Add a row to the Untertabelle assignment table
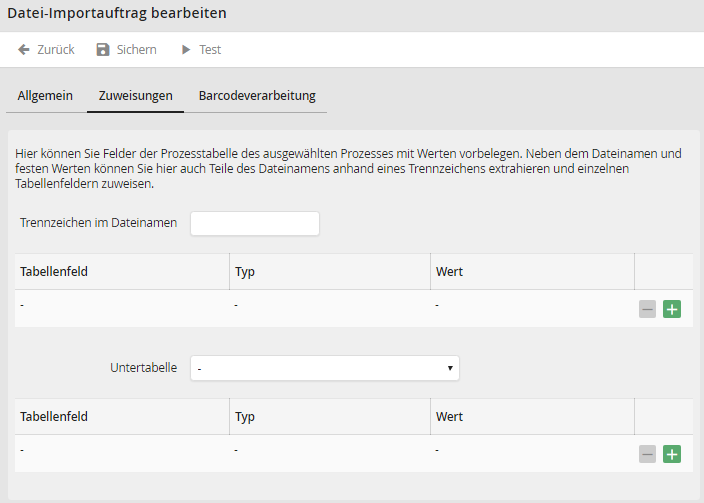The height and width of the screenshot is (503, 704). point(672,454)
